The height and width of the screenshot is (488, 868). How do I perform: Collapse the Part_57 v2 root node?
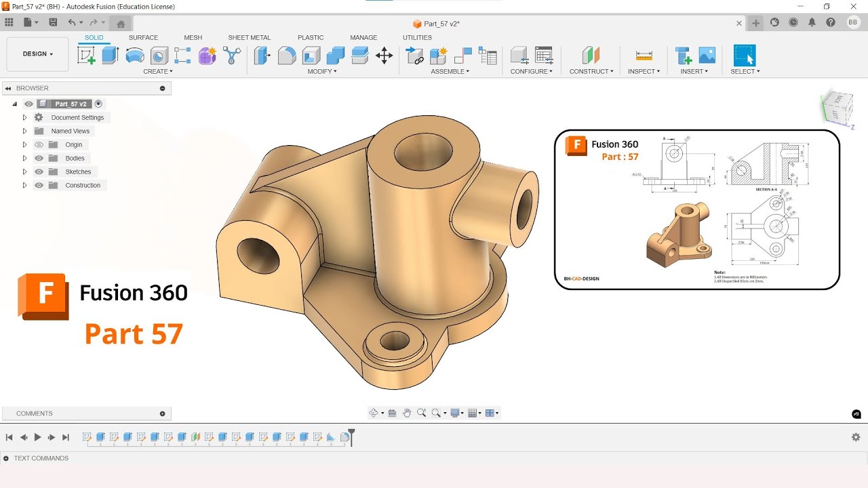pos(14,104)
